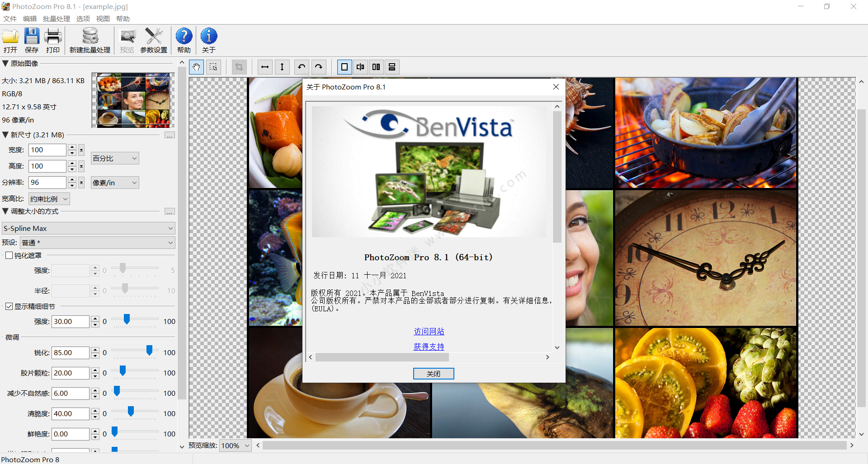
Task: Click the About dialog horizontal scrollbar
Action: [x=382, y=357]
